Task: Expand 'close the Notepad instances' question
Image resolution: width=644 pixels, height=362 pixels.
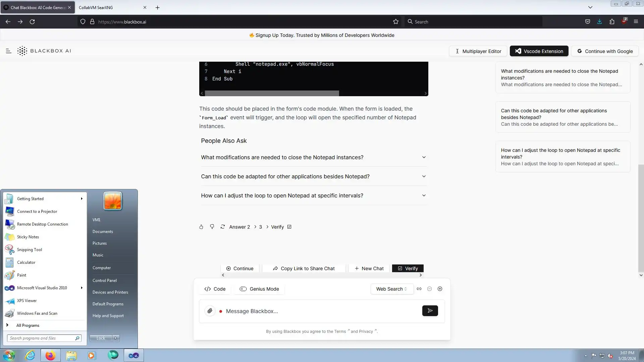Action: click(x=314, y=157)
